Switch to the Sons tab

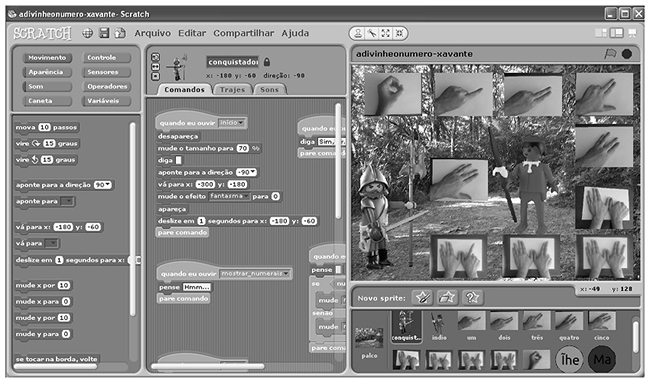[x=269, y=89]
